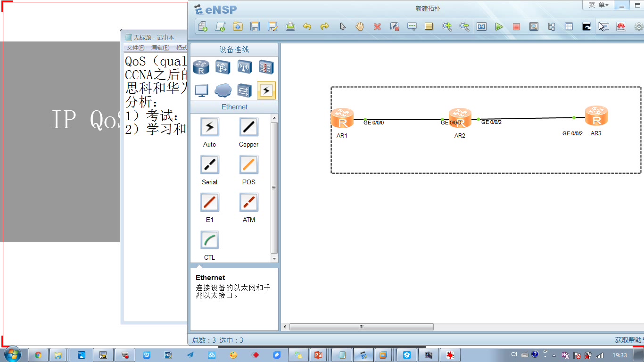Open the 菜单 dropdown menu
This screenshot has width=644, height=362.
point(598,5)
